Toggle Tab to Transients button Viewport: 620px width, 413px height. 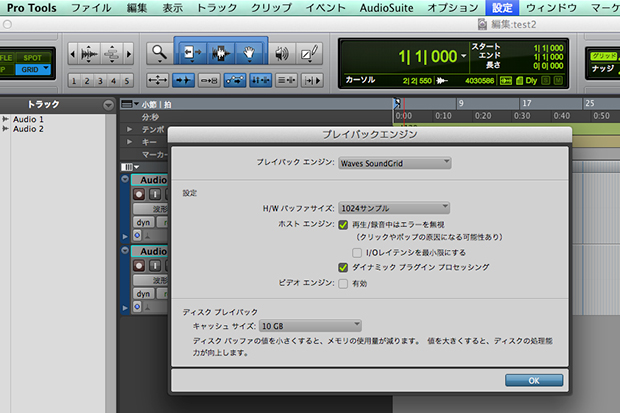click(183, 80)
